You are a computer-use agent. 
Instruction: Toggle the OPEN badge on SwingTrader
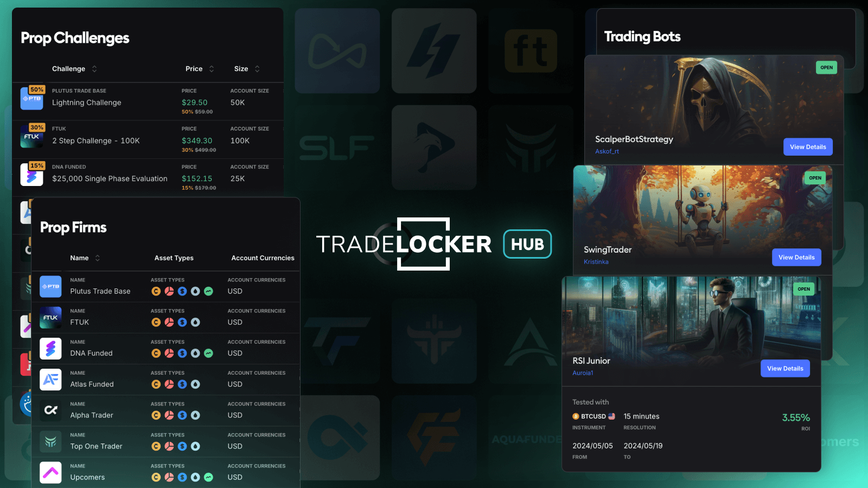click(x=815, y=177)
